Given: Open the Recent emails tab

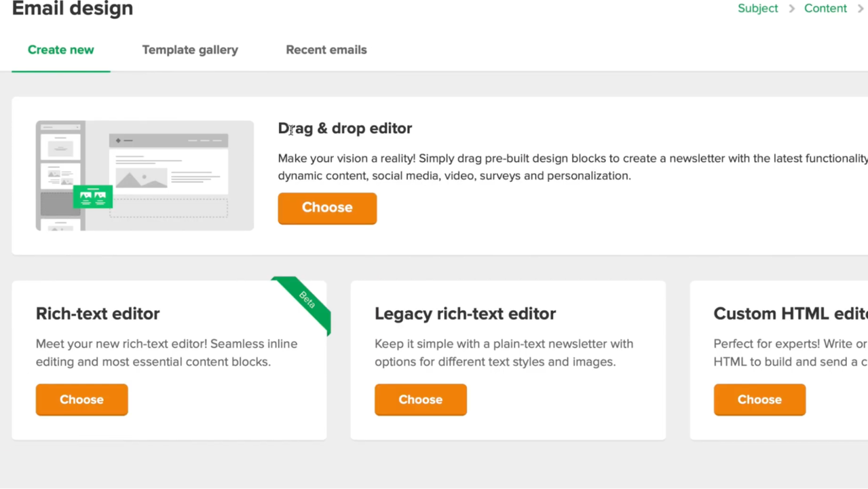Looking at the screenshot, I should [326, 50].
